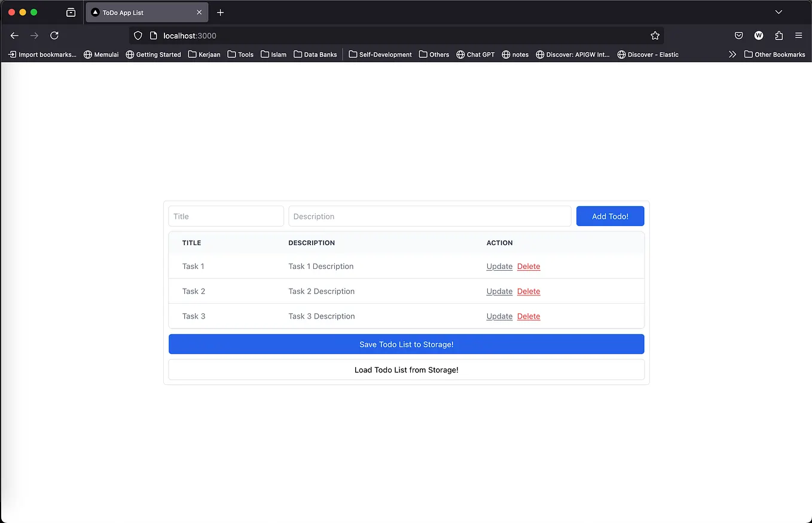Save the page to Pocket
The height and width of the screenshot is (523, 812).
(x=738, y=35)
